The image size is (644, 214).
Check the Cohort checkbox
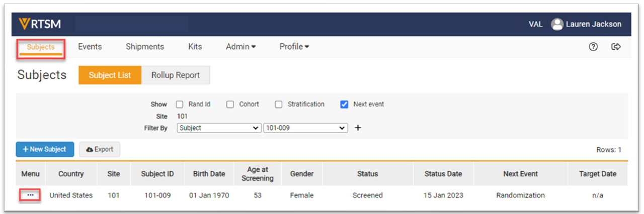point(230,104)
